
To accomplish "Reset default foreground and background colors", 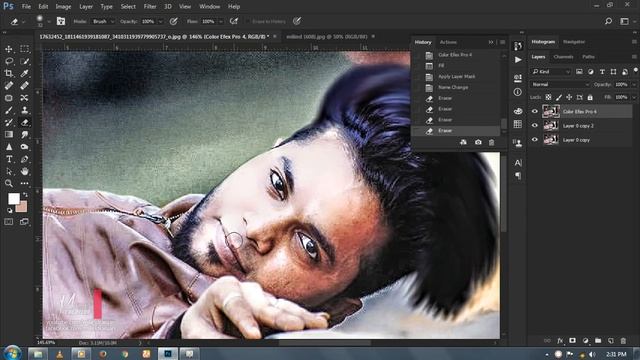I will tap(9, 211).
